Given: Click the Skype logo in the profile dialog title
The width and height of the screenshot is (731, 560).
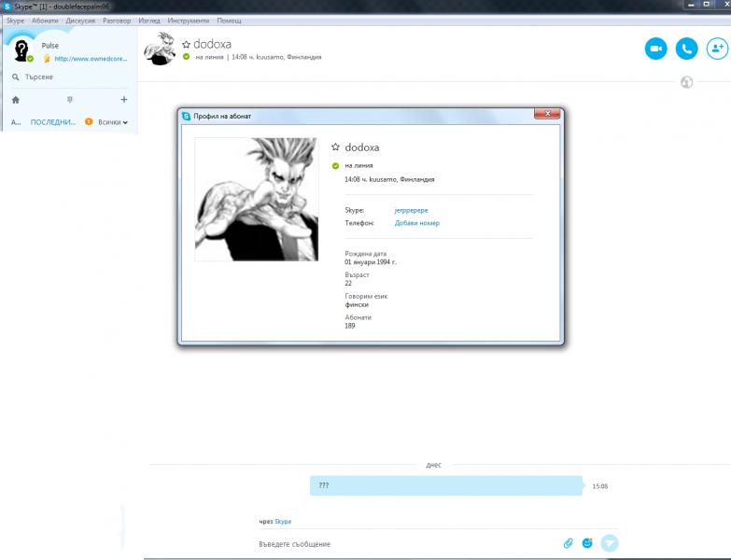Looking at the screenshot, I should tap(187, 116).
